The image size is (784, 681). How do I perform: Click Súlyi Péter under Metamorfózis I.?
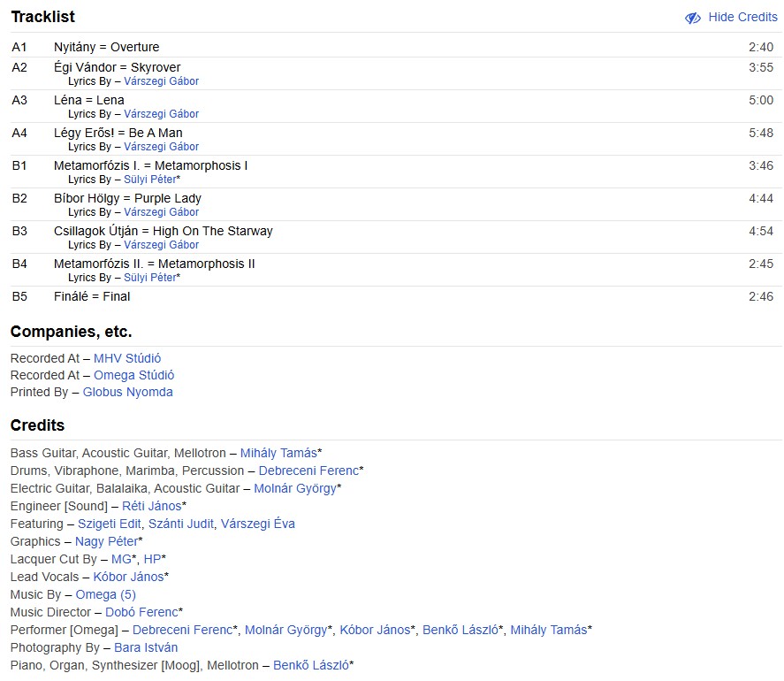[149, 180]
